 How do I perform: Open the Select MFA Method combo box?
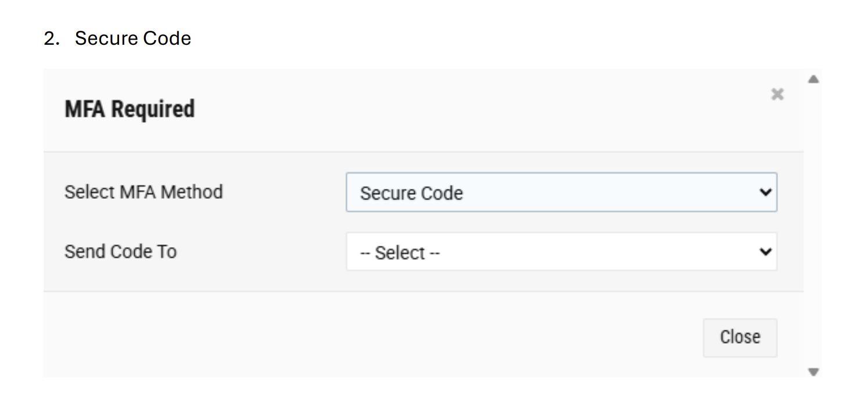coord(561,192)
